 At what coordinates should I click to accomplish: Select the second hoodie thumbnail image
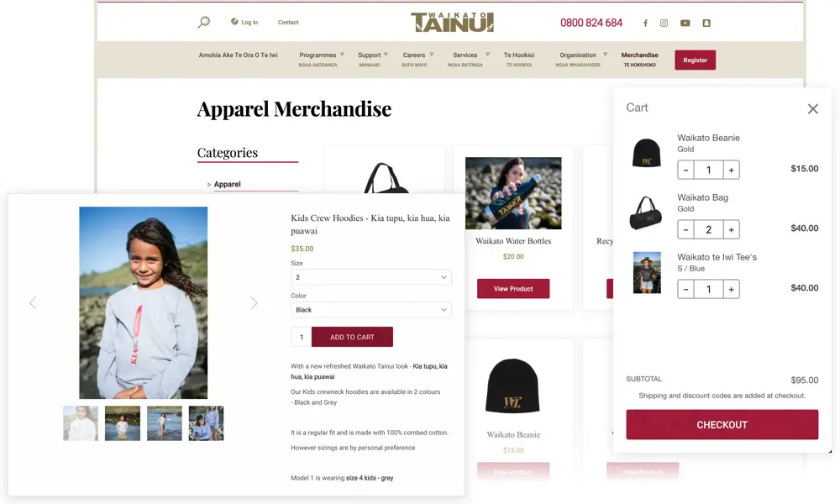tap(123, 423)
